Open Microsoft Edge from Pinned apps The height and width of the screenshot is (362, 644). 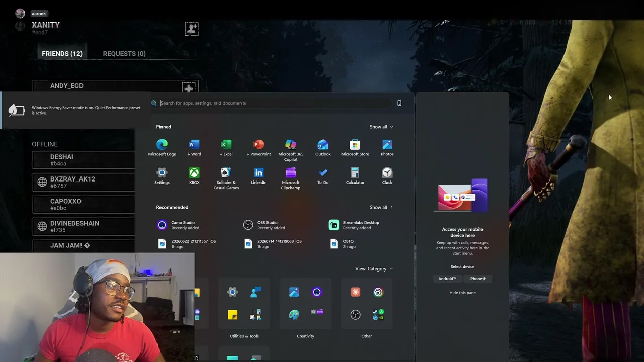point(162,148)
